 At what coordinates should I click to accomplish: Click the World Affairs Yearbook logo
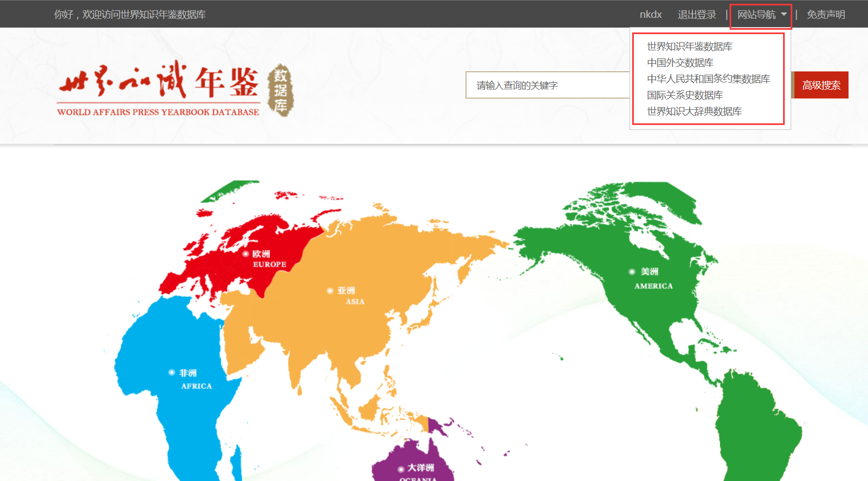(158, 89)
